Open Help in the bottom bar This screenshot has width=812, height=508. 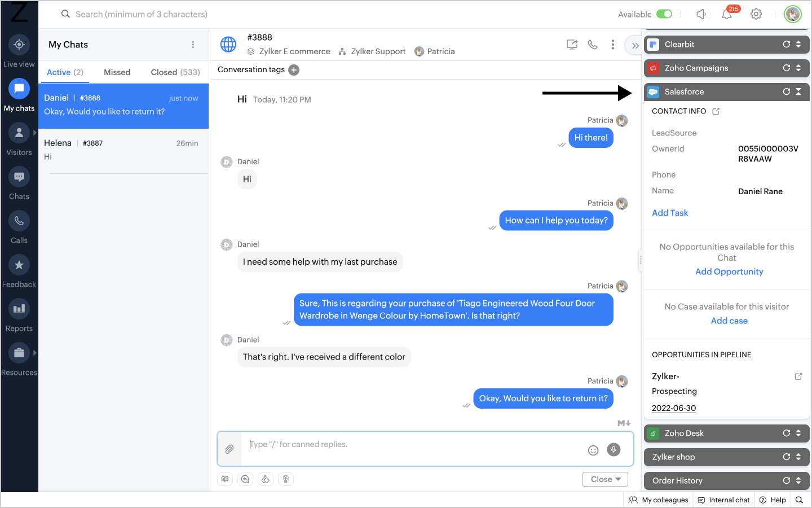[773, 500]
